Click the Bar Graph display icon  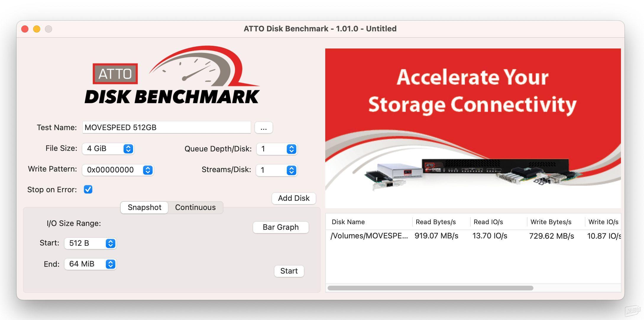pyautogui.click(x=281, y=227)
